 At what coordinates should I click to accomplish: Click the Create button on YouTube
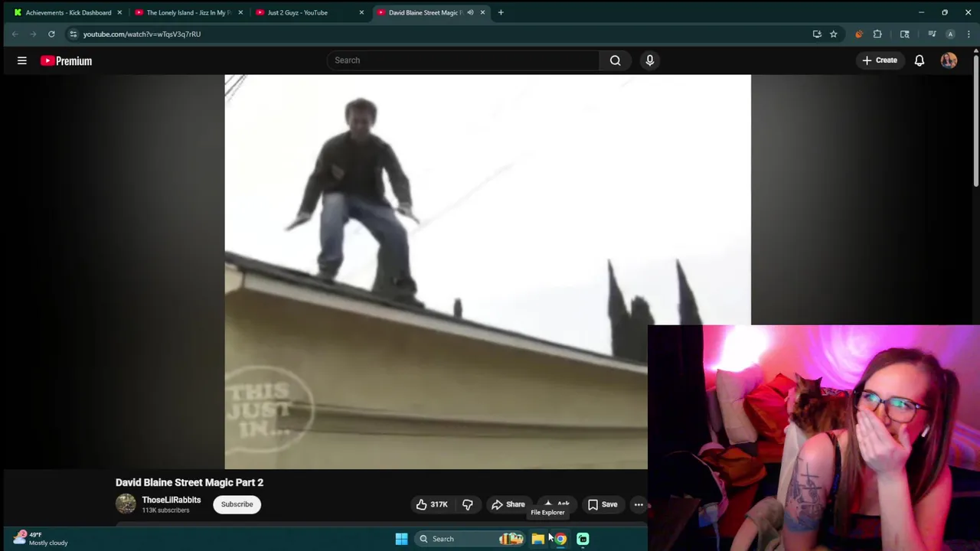click(x=880, y=60)
